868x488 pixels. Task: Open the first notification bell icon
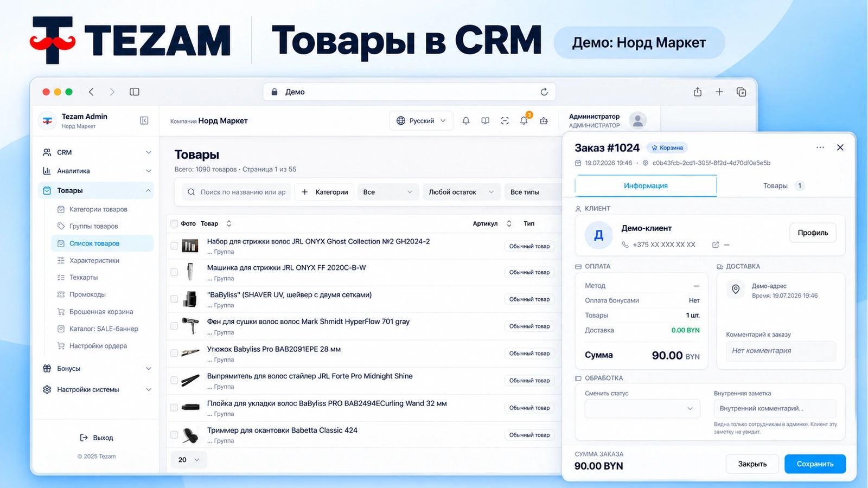(466, 121)
